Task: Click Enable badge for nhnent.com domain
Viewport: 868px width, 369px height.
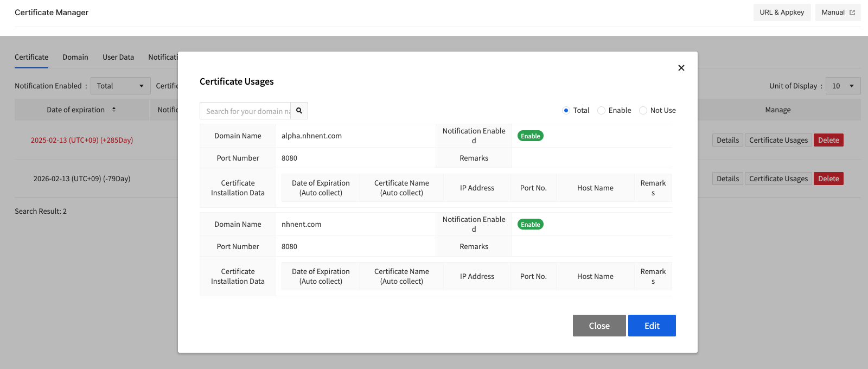Action: point(530,225)
